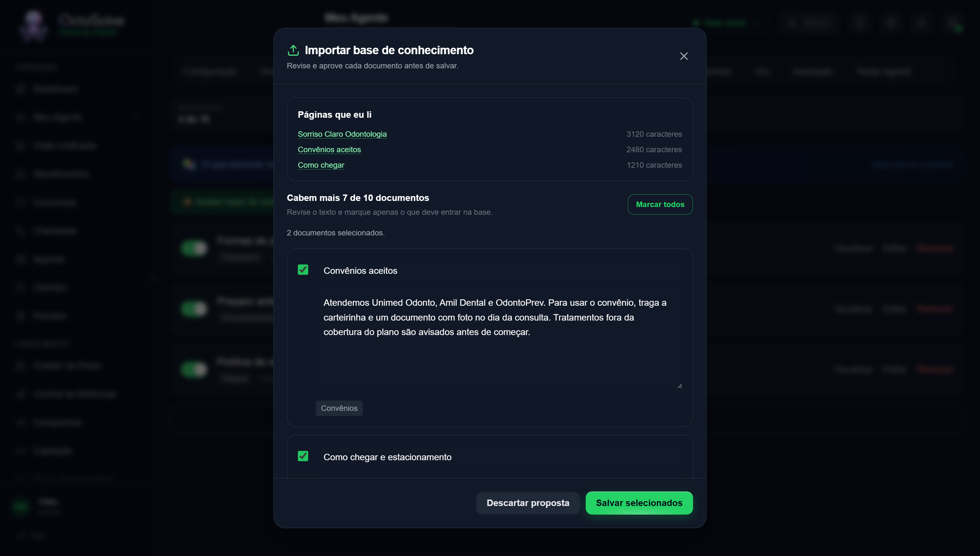Edit the Convênios aceitos title field
The image size is (980, 556).
tap(499, 271)
